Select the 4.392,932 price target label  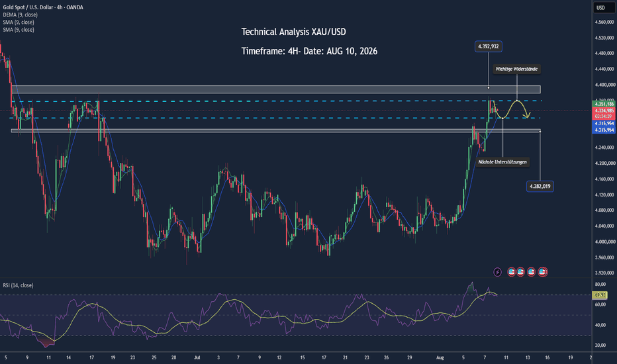pos(489,46)
